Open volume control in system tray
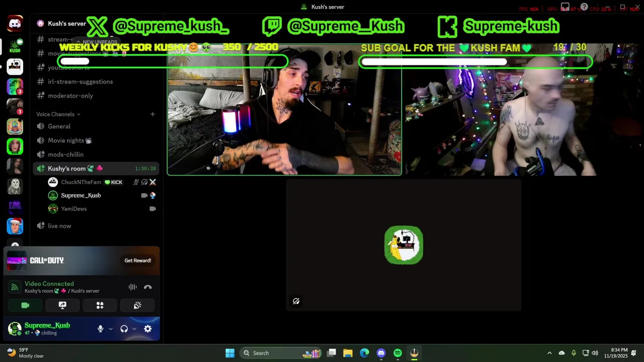The width and height of the screenshot is (644, 362). coord(595,353)
